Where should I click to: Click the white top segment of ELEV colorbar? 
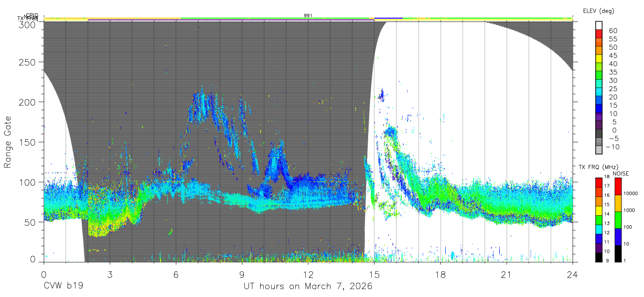click(599, 25)
